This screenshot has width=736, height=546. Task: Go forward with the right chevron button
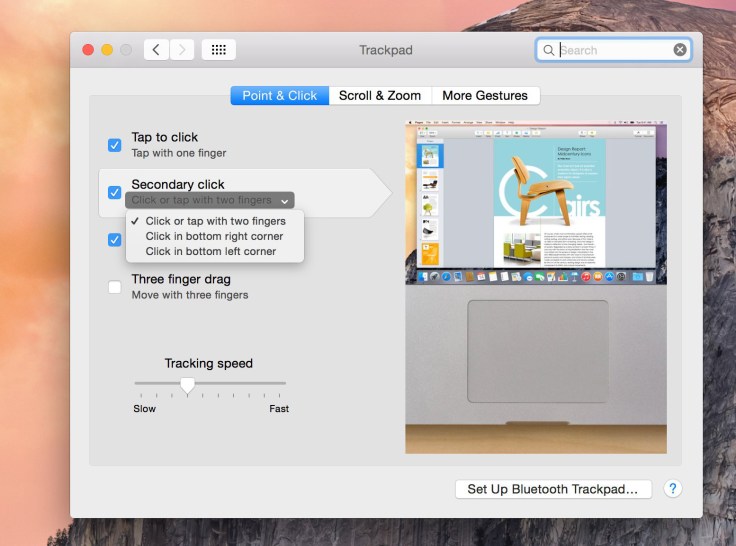tap(182, 50)
